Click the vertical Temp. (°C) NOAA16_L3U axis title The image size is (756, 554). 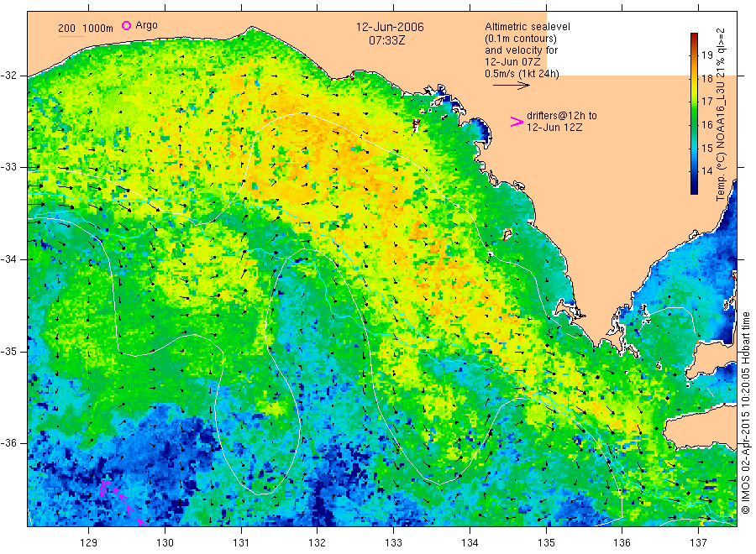pos(721,114)
